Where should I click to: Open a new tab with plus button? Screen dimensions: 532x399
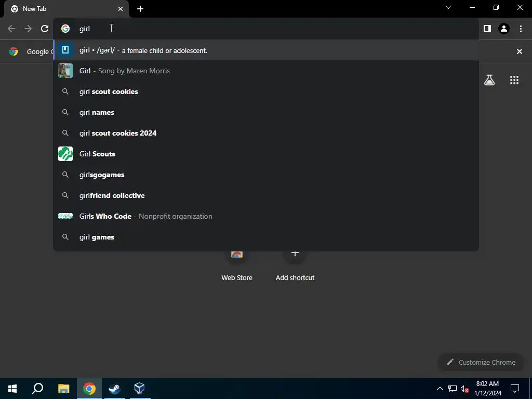pos(140,9)
